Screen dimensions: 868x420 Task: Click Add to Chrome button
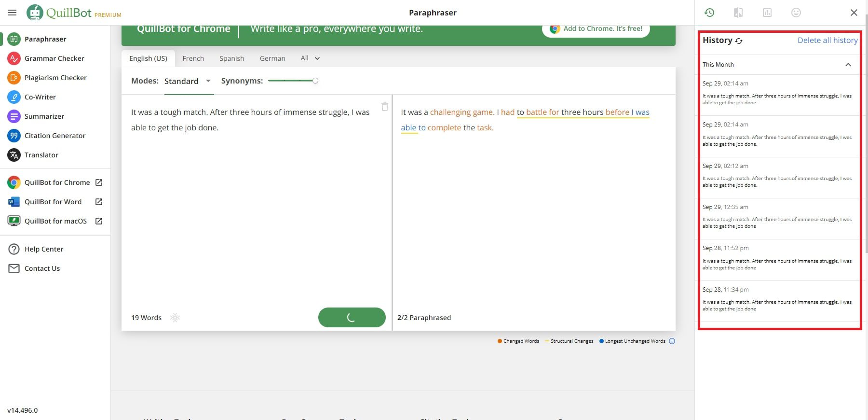tap(596, 29)
